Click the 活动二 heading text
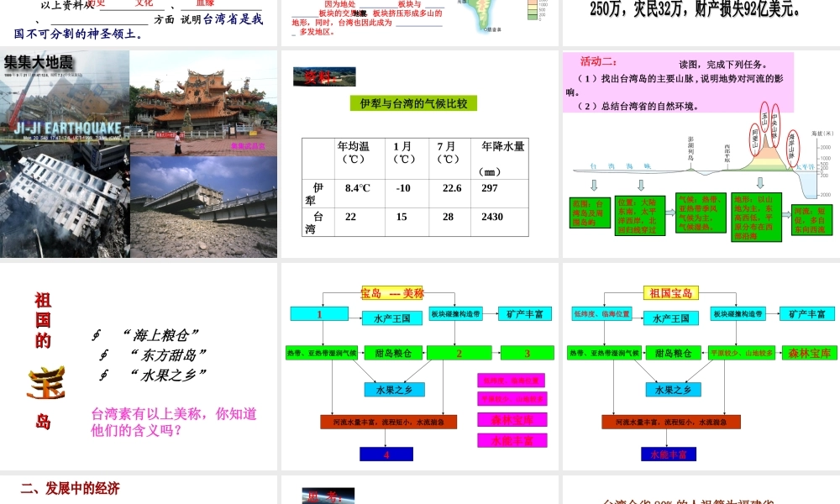The height and width of the screenshot is (504, 840). tap(598, 61)
